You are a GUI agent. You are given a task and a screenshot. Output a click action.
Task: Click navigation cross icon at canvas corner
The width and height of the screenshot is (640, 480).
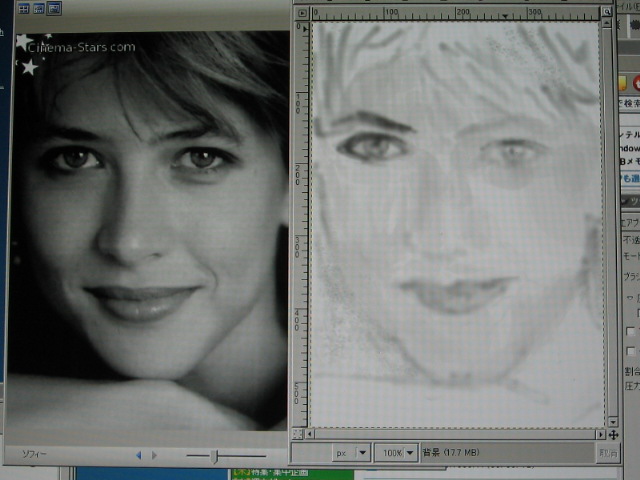click(x=613, y=435)
